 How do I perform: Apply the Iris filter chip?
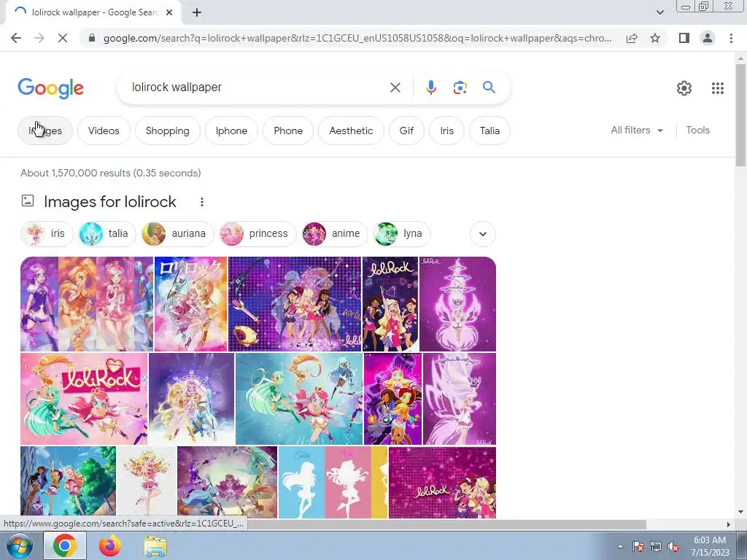pyautogui.click(x=447, y=131)
